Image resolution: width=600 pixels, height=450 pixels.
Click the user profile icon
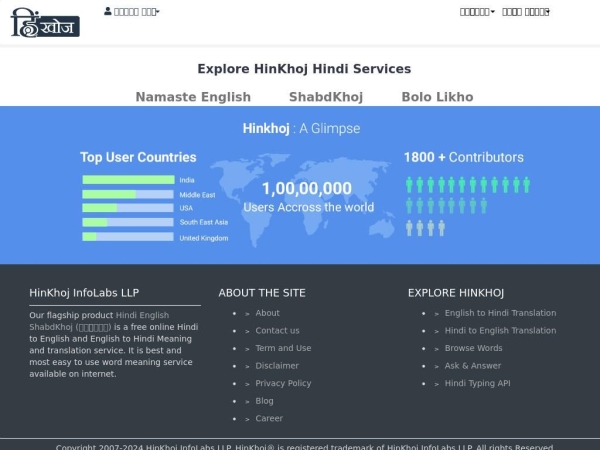[108, 11]
